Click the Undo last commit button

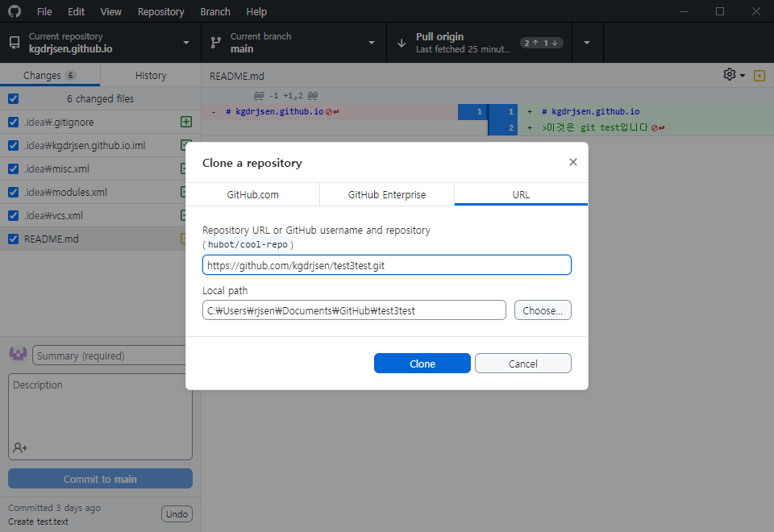click(177, 513)
